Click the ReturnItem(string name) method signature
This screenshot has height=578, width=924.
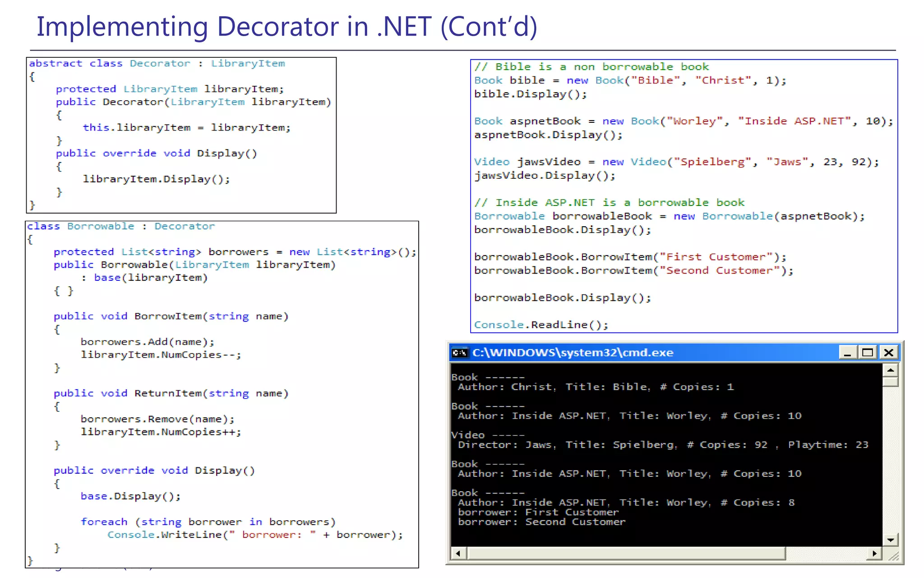[x=171, y=394]
